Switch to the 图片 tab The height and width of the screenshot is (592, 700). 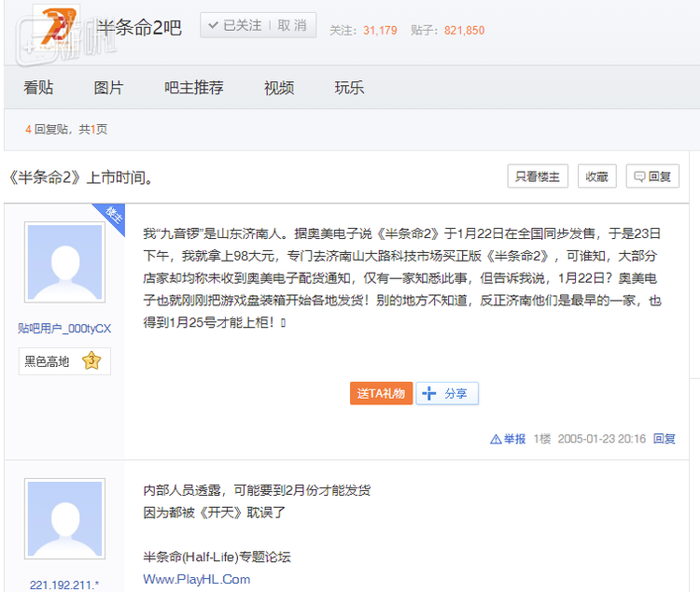click(108, 87)
